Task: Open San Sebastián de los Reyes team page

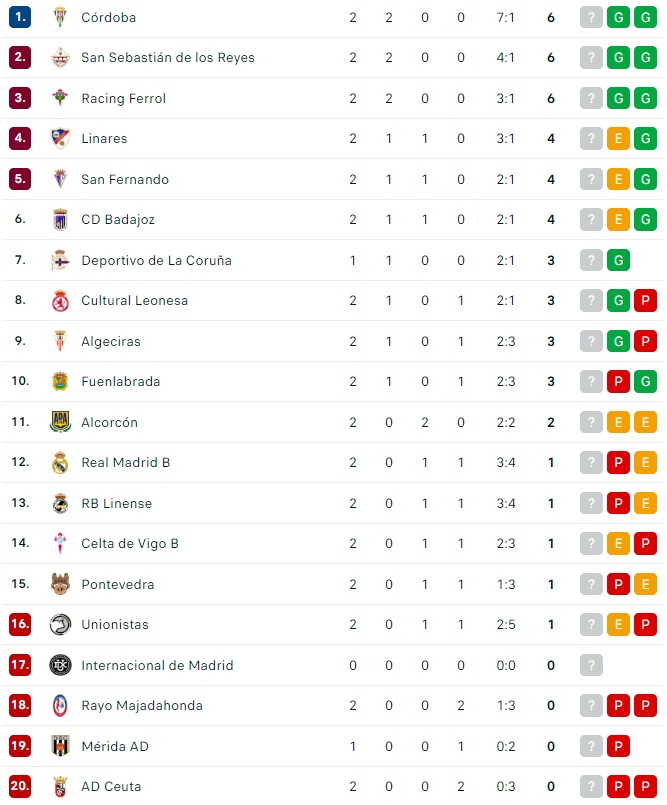Action: [x=167, y=57]
